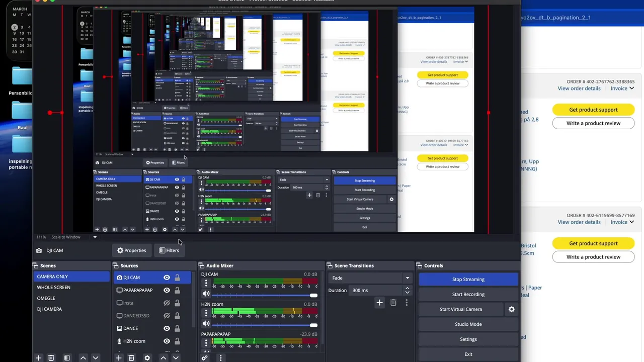Open the Fade transition dropdown in main dock
This screenshot has width=644, height=362.
click(x=370, y=278)
